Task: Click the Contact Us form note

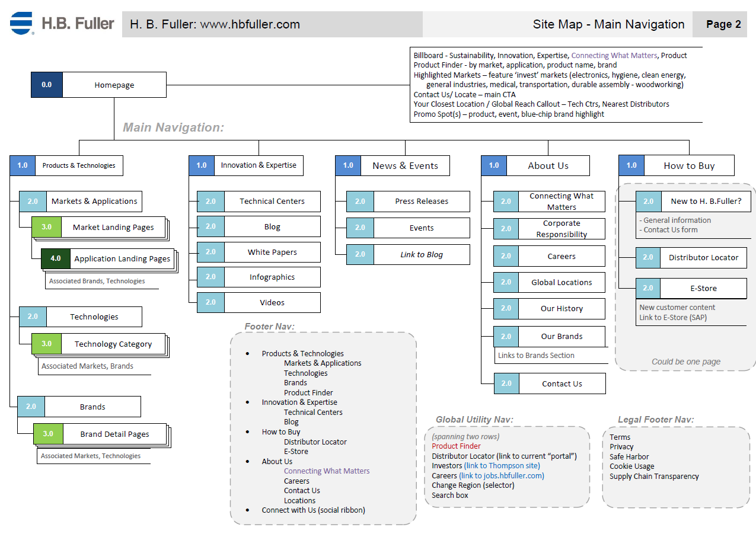Action: 668,230
